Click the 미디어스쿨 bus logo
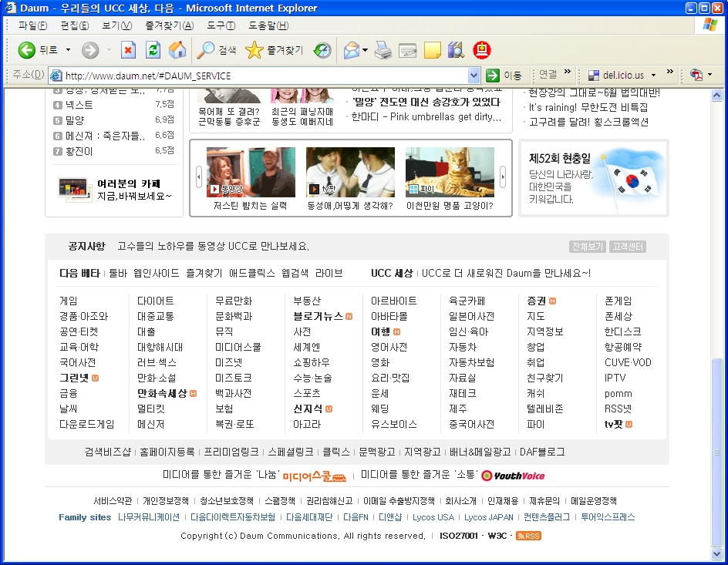This screenshot has width=728, height=565. tap(315, 476)
